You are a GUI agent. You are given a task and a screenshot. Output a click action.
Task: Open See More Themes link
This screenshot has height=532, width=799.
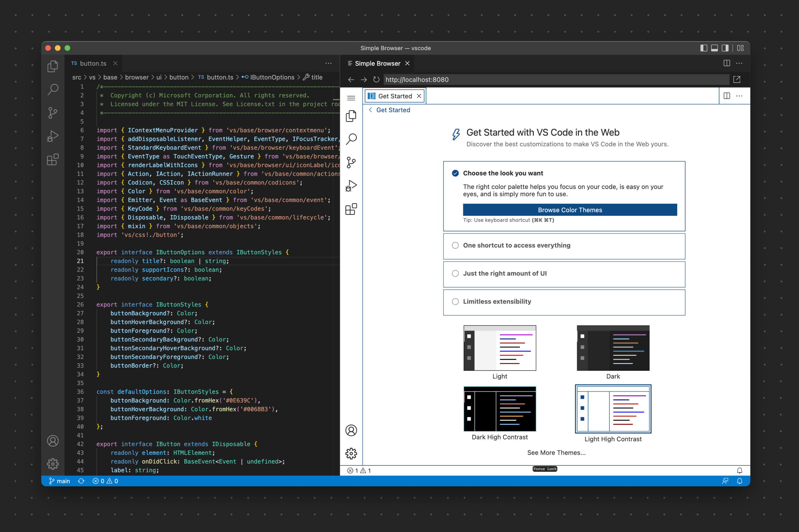(556, 452)
